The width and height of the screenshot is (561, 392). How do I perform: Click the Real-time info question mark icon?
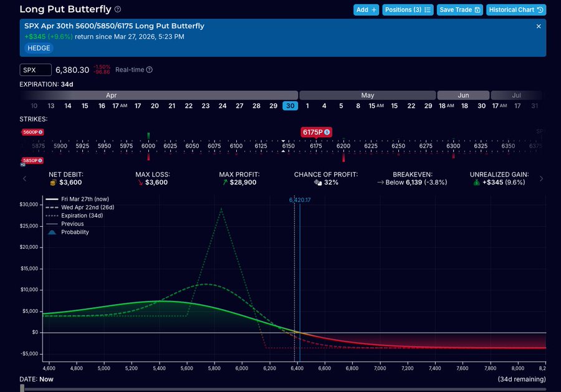(149, 70)
